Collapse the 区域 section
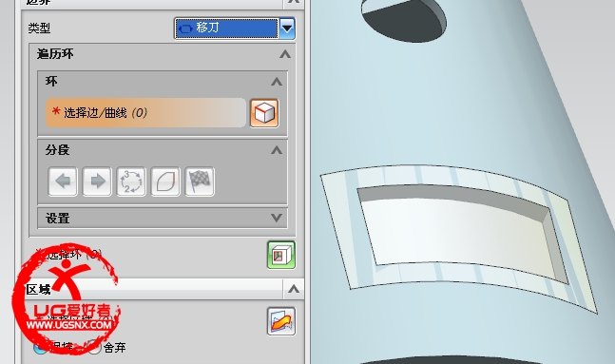 click(x=294, y=290)
